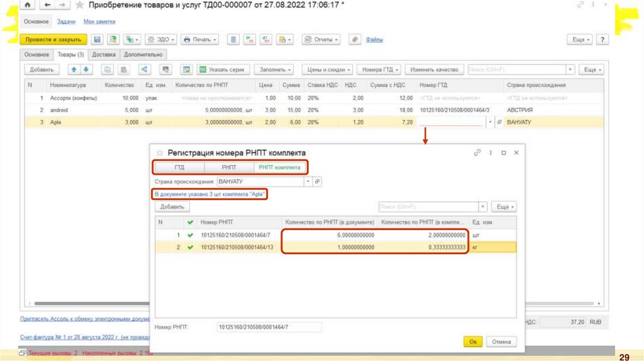Image resolution: width=644 pixels, height=361 pixels.
Task: Navigate back with the left arrow
Action: click(x=47, y=5)
